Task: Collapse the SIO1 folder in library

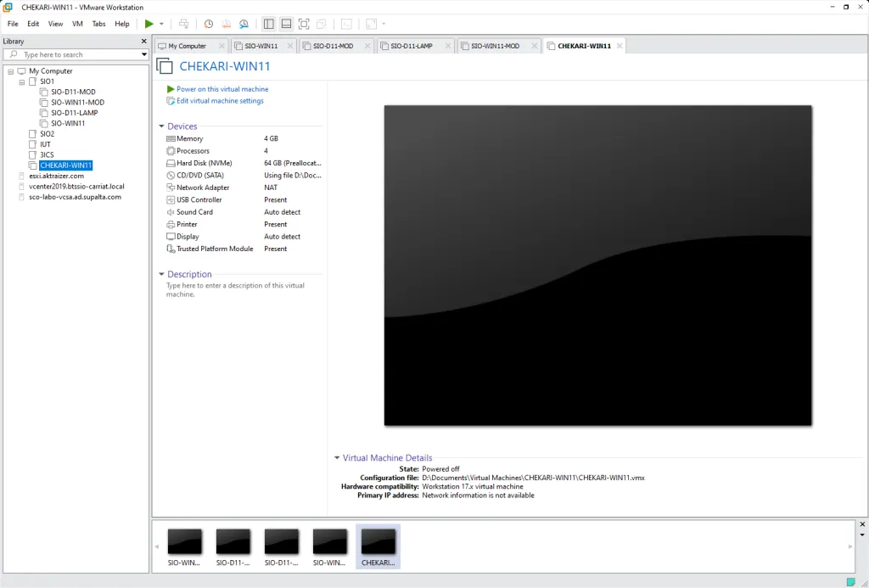Action: tap(22, 81)
